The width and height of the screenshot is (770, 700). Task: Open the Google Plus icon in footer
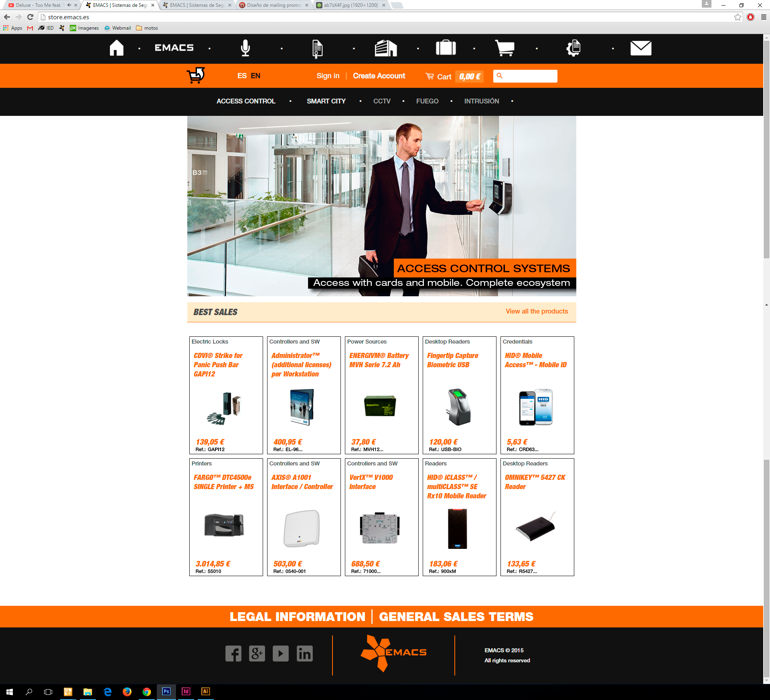pos(257,653)
